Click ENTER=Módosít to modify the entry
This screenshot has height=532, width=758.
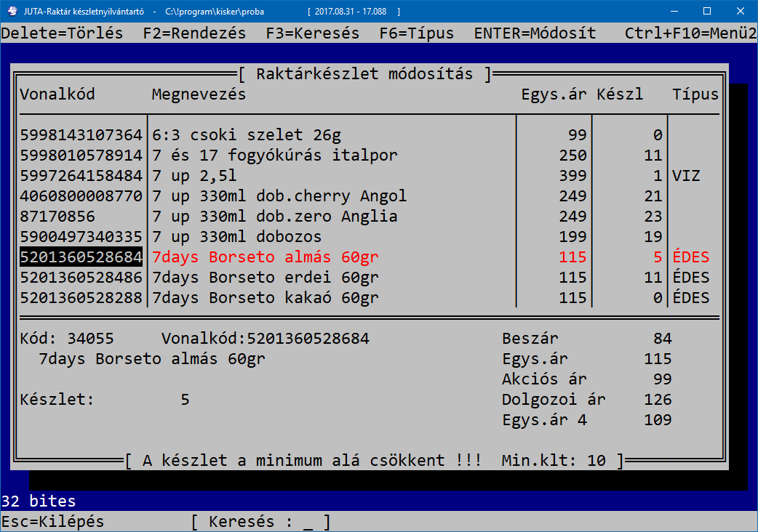535,33
